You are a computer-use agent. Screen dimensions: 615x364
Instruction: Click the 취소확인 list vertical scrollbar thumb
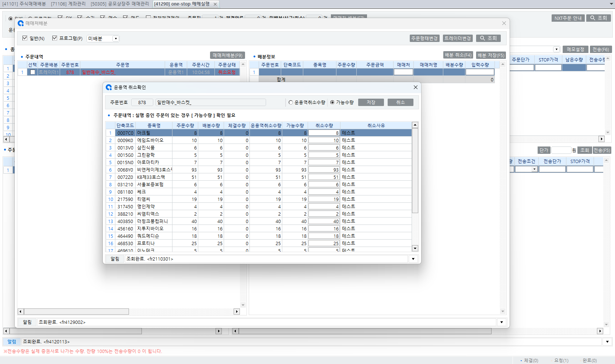tap(415, 170)
